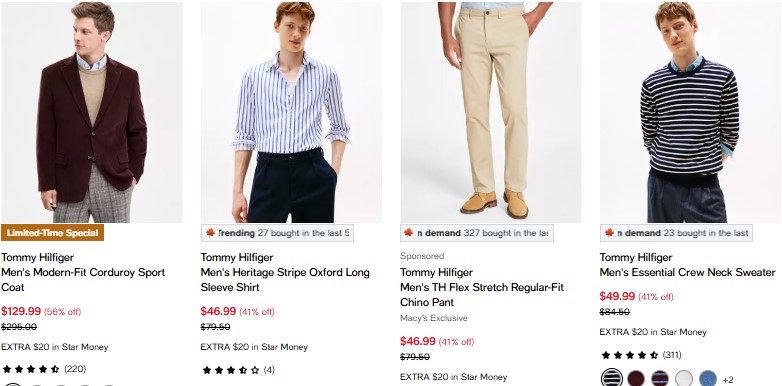
Task: Open the striped Oxford shirt product image
Action: coord(291,112)
